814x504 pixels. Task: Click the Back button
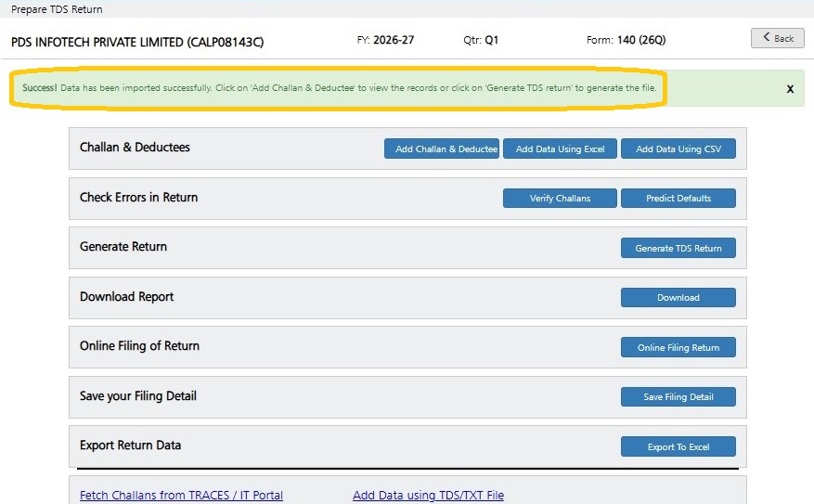(777, 38)
